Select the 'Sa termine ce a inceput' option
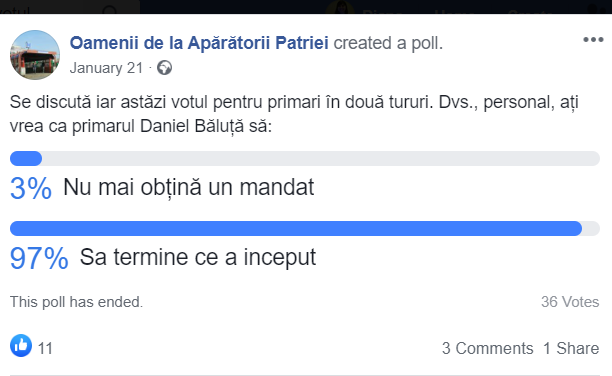Viewport: 612px width, 376px height. 198,257
